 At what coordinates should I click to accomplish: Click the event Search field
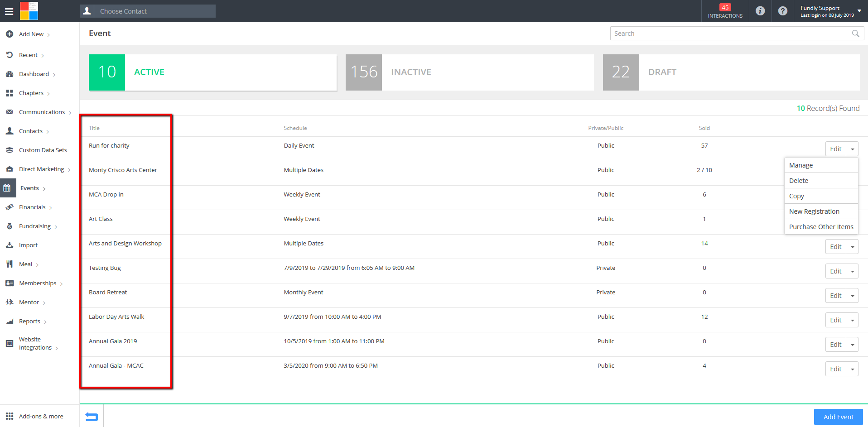point(737,34)
